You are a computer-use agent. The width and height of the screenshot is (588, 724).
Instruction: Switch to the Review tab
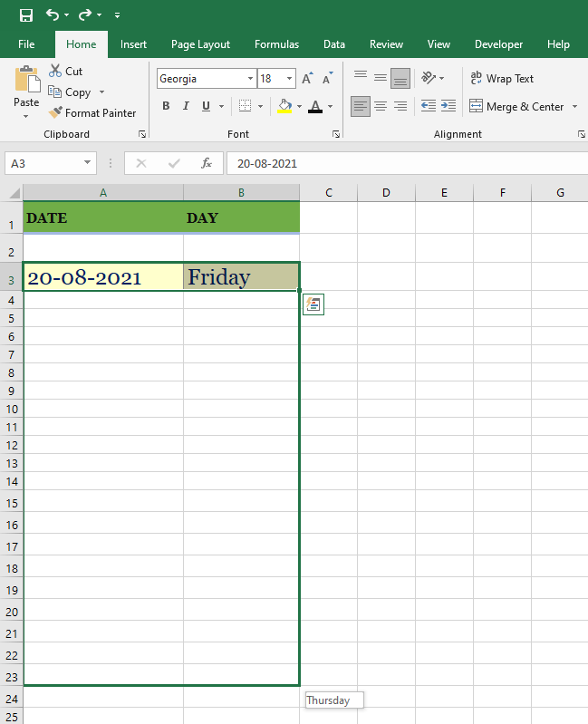(x=386, y=44)
